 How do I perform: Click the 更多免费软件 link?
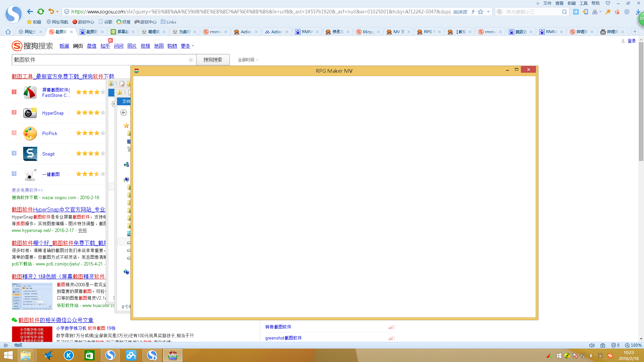[28, 190]
